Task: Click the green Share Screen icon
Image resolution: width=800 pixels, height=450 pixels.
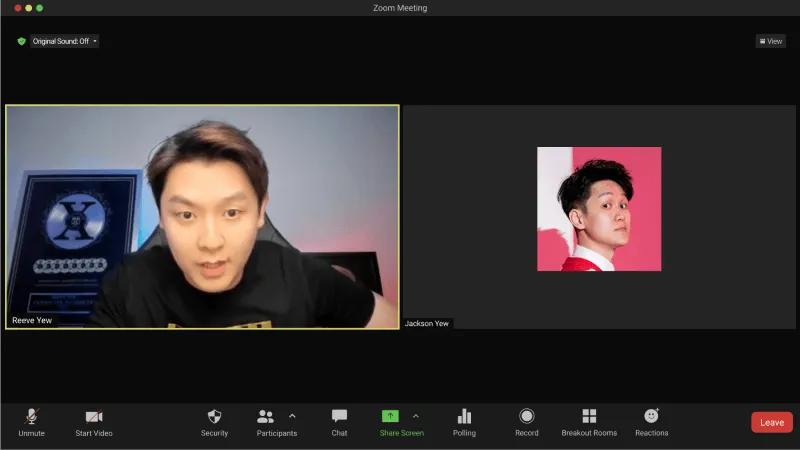Action: [x=390, y=416]
